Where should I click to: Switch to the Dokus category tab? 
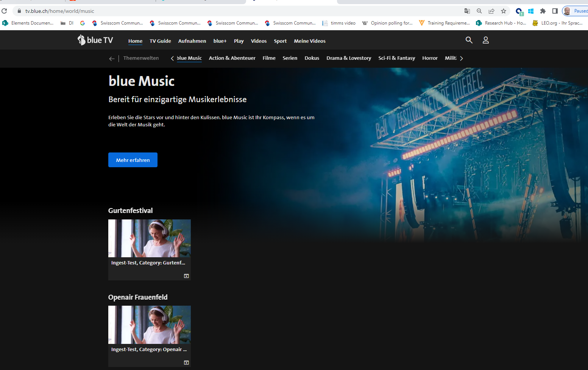[x=312, y=58]
